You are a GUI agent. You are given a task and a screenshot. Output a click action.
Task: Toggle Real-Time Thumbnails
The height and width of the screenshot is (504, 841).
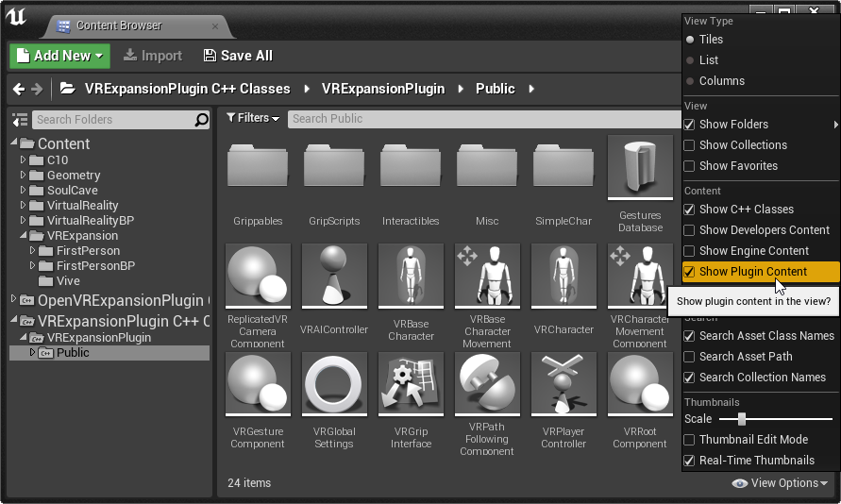coord(689,461)
